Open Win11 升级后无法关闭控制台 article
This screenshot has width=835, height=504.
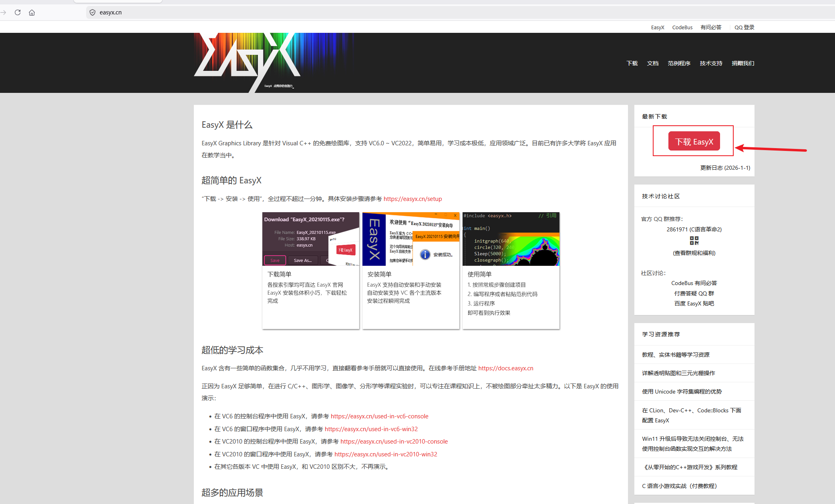pos(693,444)
